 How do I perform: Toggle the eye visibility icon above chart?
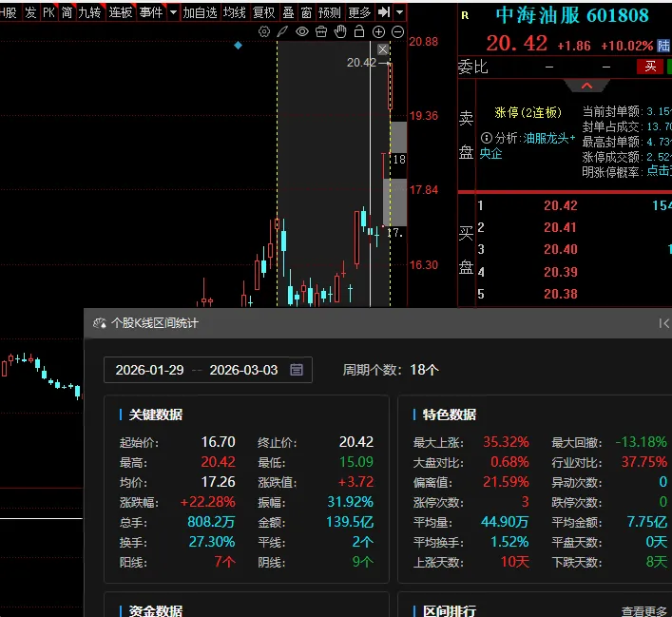[302, 31]
